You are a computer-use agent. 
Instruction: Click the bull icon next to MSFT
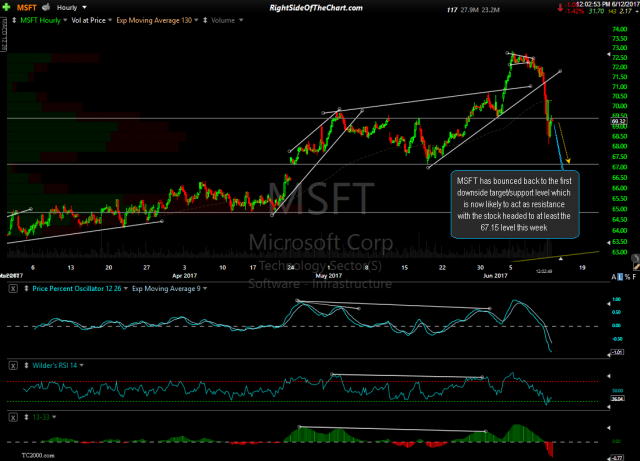coord(46,7)
